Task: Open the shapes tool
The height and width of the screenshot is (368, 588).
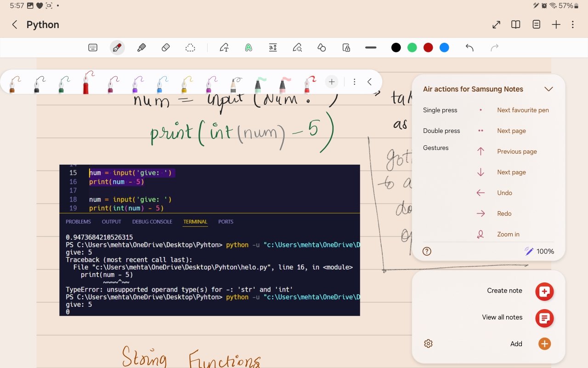Action: click(x=322, y=47)
